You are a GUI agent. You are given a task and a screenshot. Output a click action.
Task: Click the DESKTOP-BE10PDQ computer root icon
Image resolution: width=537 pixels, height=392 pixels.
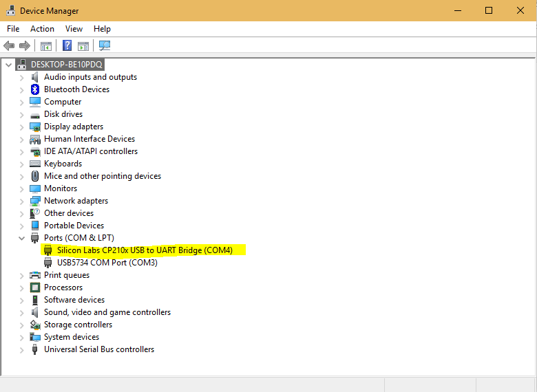(21, 65)
